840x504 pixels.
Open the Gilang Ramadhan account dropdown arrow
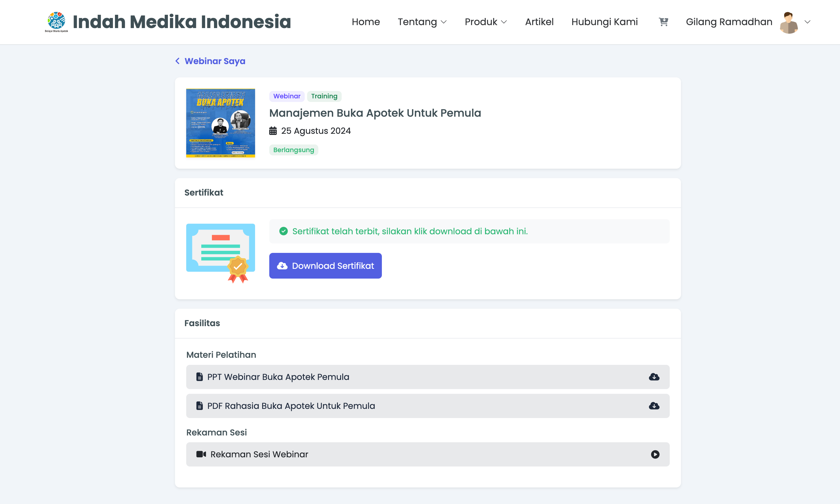coord(807,22)
